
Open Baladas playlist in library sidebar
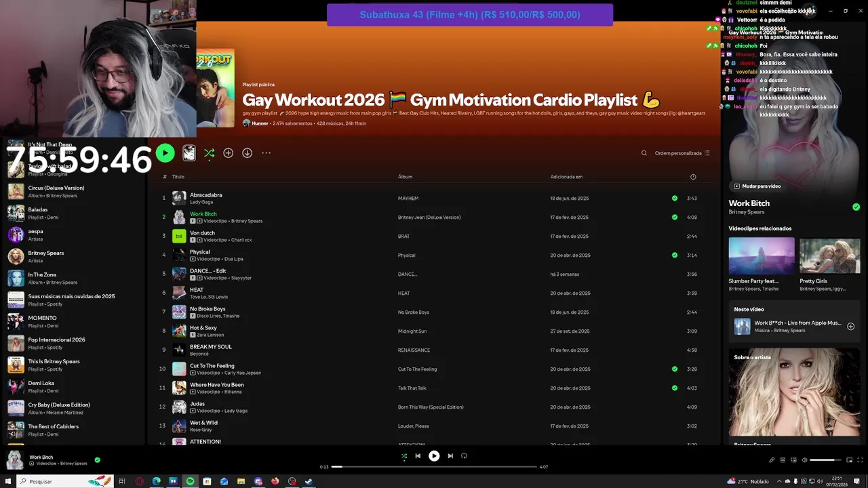point(75,213)
